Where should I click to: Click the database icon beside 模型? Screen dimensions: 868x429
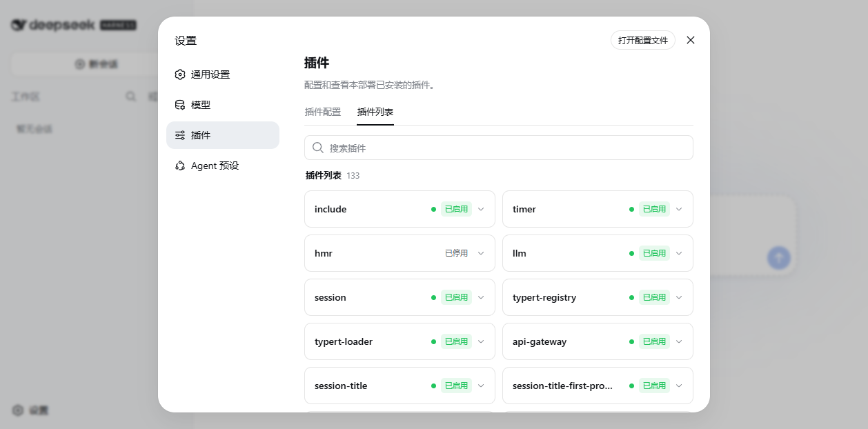click(180, 105)
